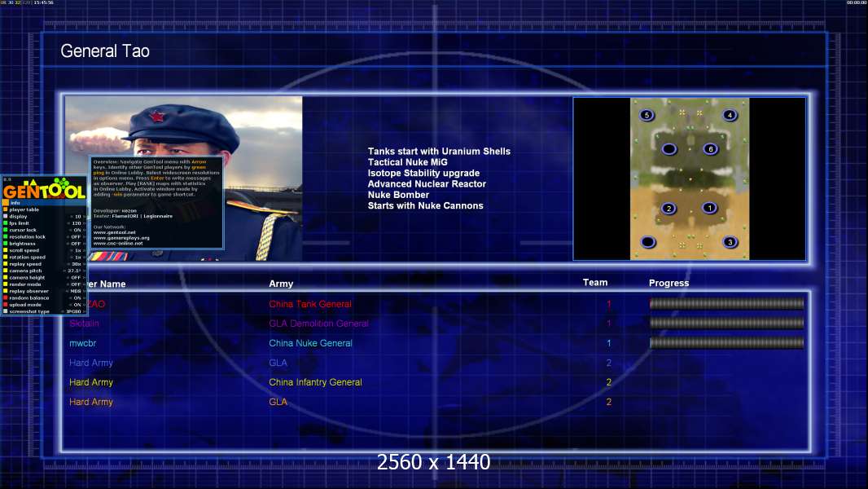Select the replay observer menu entry label

28,291
